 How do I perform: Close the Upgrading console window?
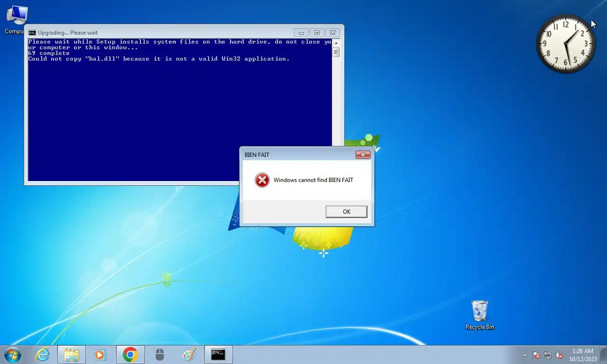coord(332,33)
